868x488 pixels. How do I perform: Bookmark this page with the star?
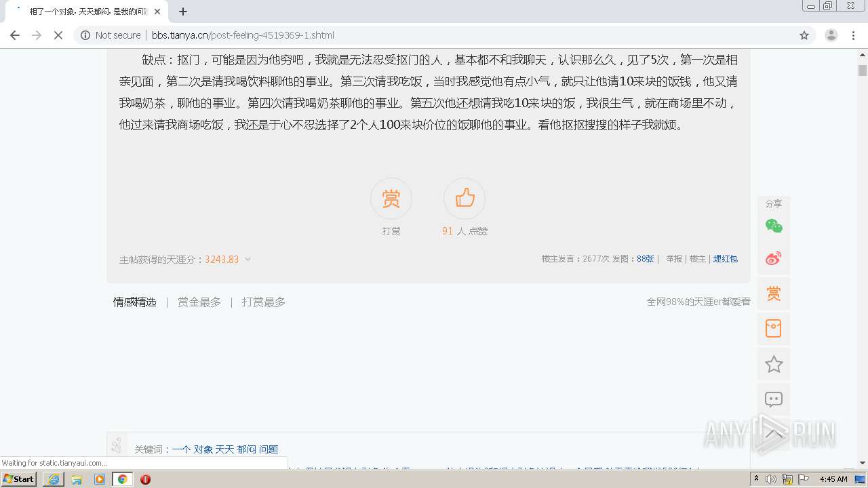click(x=804, y=35)
